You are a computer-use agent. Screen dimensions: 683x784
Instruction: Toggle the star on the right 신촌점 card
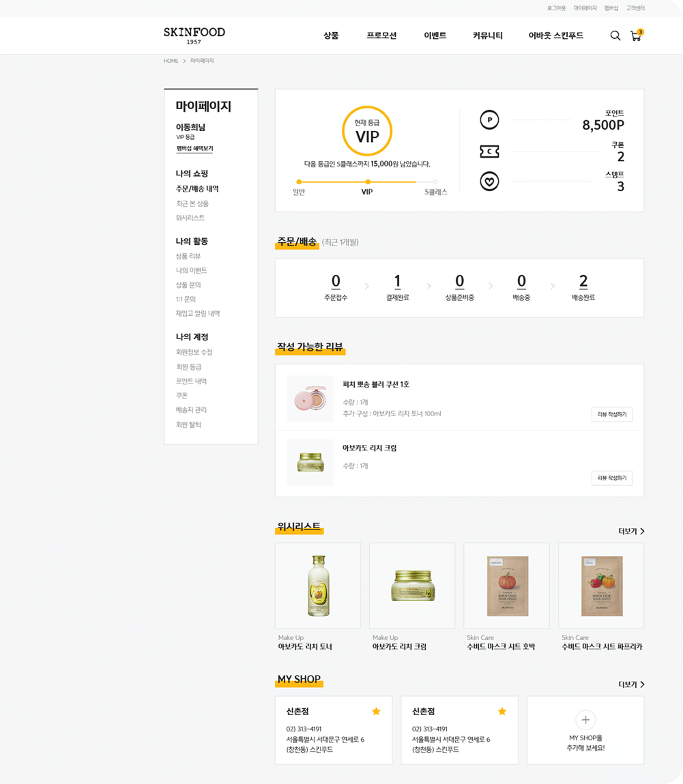click(502, 711)
